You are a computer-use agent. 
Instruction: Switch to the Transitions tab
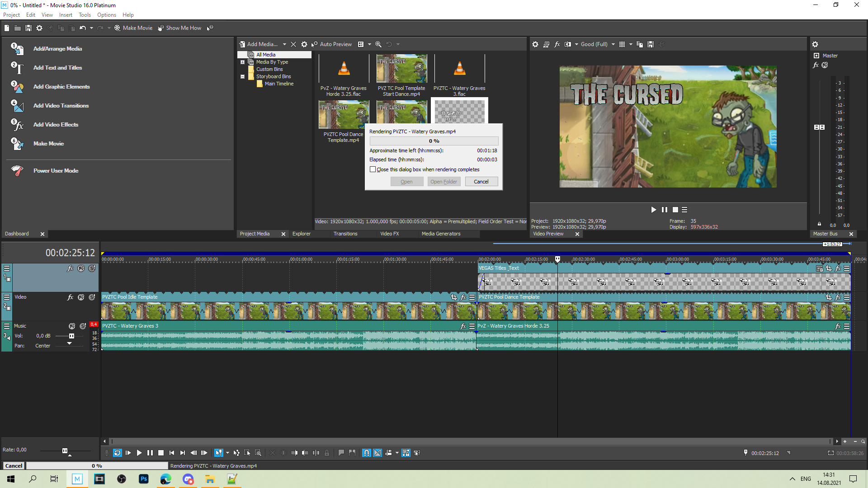point(345,234)
